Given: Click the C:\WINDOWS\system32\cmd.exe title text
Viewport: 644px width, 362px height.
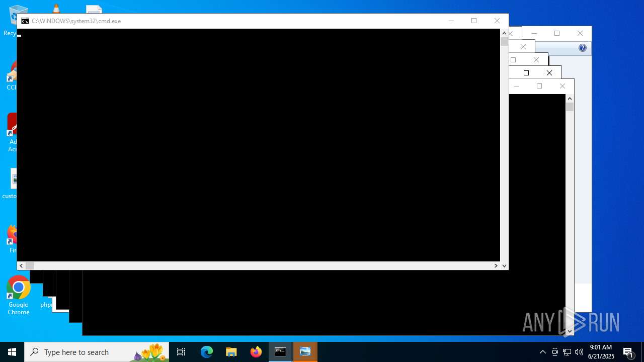Looking at the screenshot, I should pos(76,21).
